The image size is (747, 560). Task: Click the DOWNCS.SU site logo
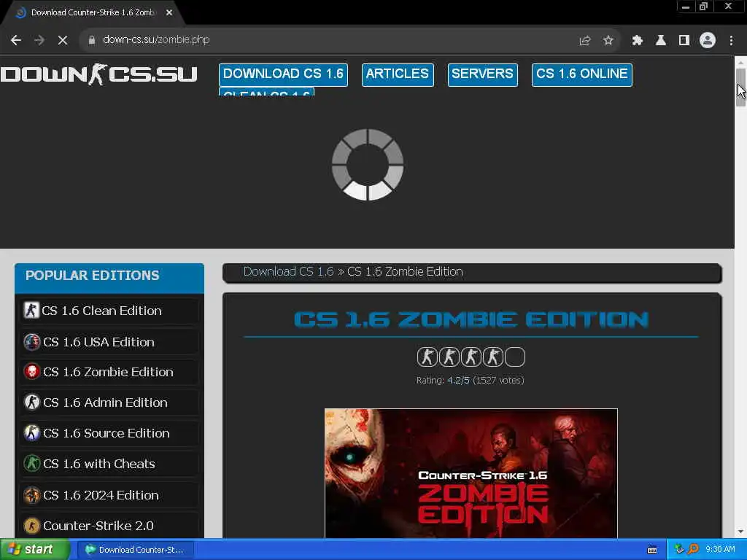pyautogui.click(x=98, y=74)
